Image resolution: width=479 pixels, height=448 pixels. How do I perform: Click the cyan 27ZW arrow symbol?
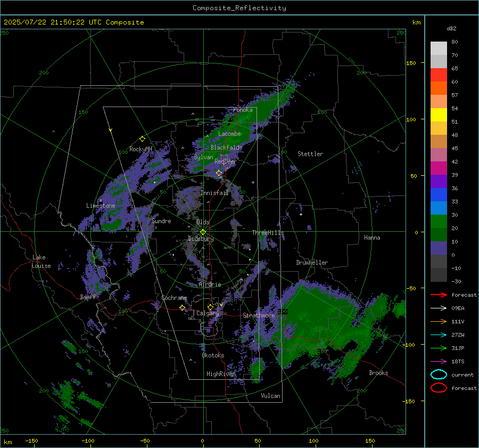click(439, 335)
